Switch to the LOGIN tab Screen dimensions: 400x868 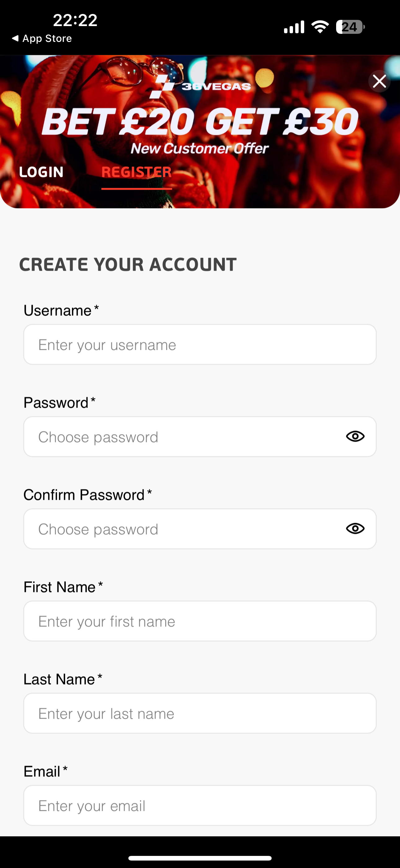coord(41,172)
